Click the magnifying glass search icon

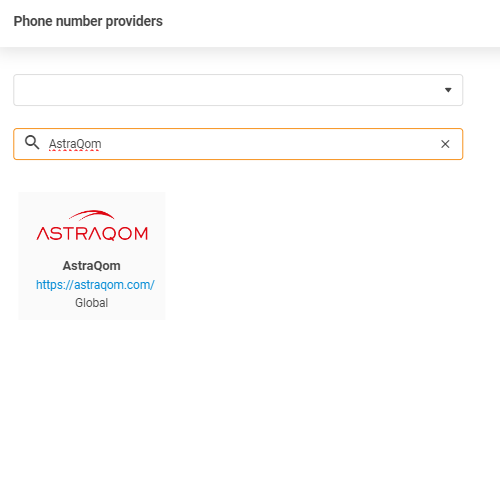tap(32, 143)
